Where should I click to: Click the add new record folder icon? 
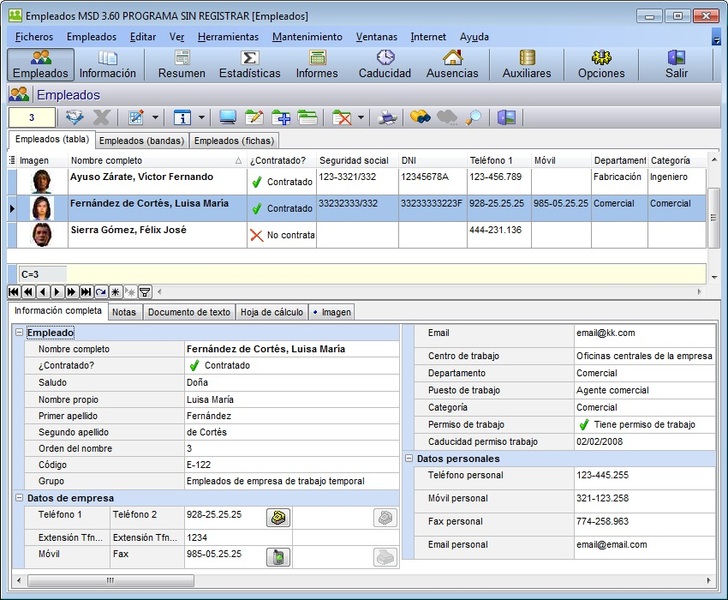(x=281, y=117)
